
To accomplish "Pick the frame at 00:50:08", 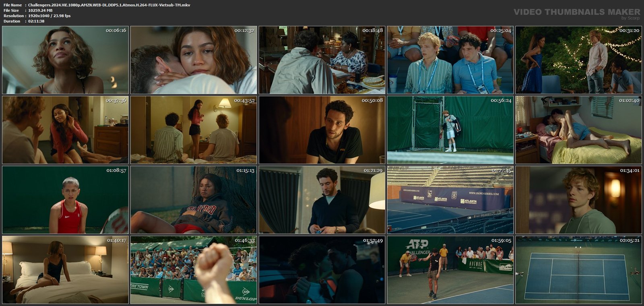I will pyautogui.click(x=322, y=130).
